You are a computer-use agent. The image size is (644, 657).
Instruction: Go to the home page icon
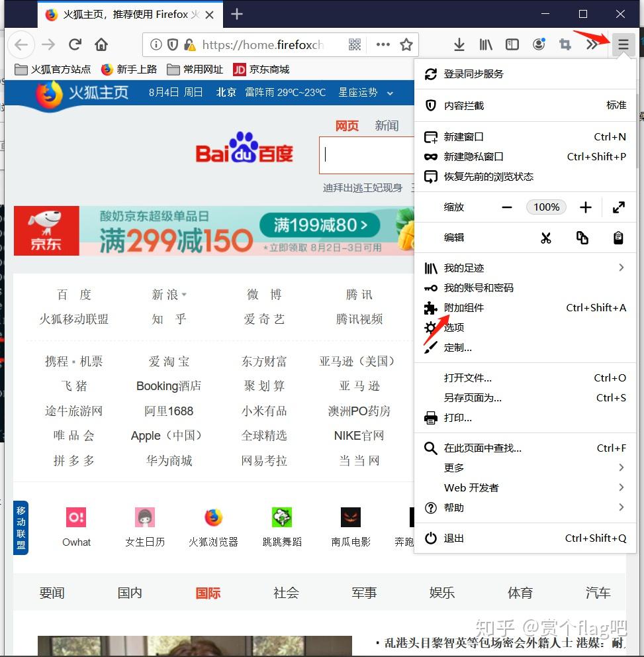coord(101,44)
